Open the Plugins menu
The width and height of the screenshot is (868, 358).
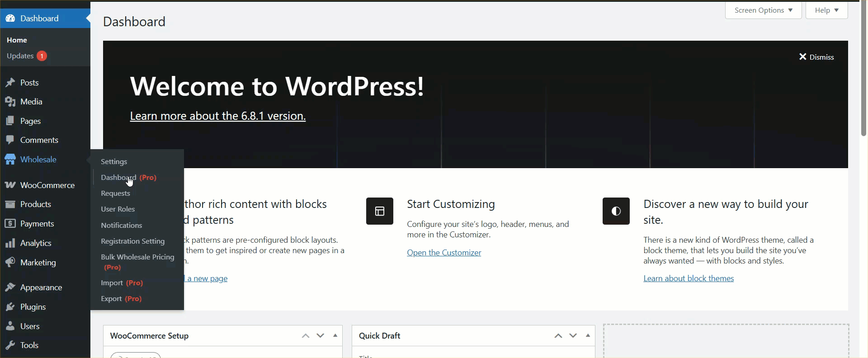[33, 307]
